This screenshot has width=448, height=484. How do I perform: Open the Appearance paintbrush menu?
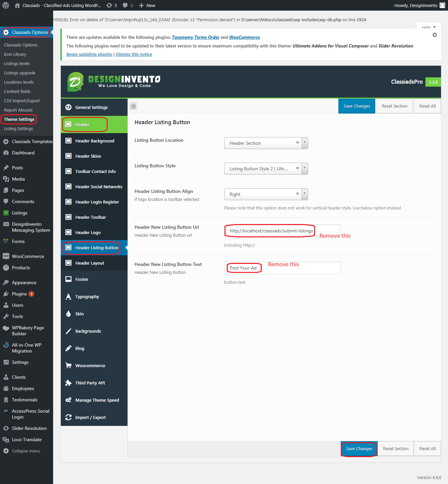point(27,282)
